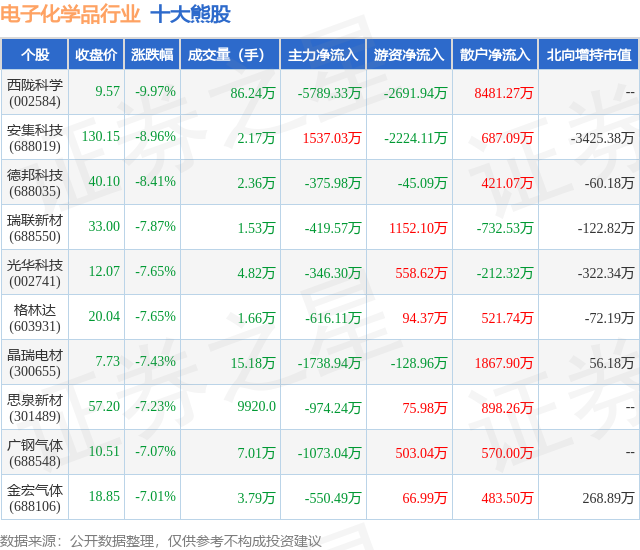The height and width of the screenshot is (550, 640).
Task: Click hot money value -2691.94万
Action: pyautogui.click(x=415, y=93)
